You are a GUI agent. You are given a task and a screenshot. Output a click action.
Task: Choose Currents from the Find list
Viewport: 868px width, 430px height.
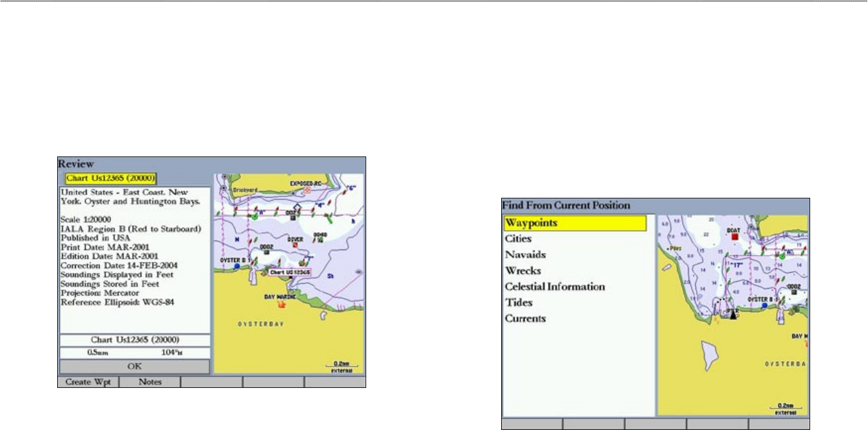point(525,318)
